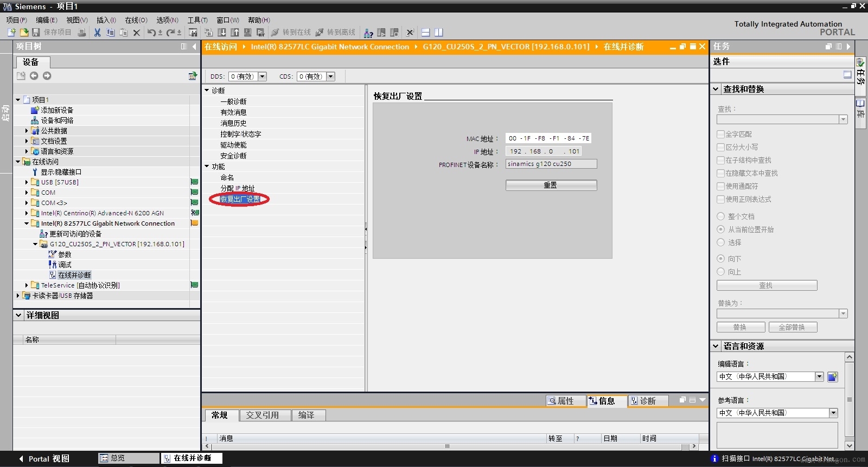Open the 查找 combo box dropdown

coord(843,119)
